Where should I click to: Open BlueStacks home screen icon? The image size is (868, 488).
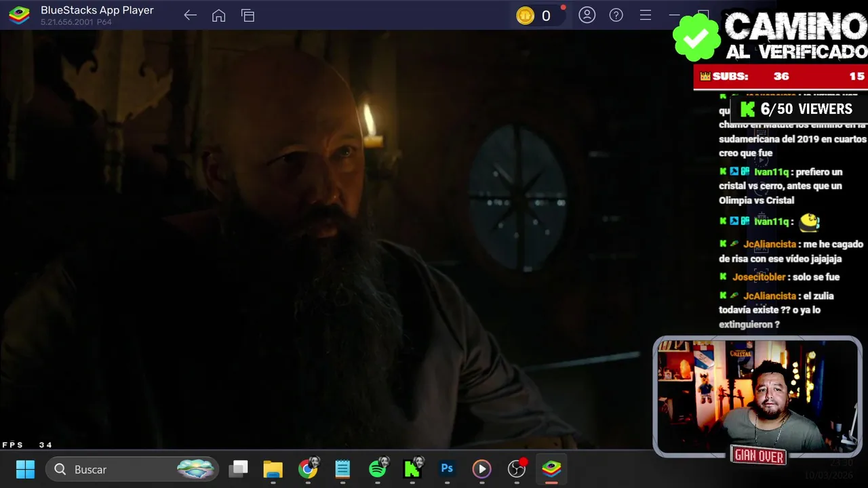218,16
